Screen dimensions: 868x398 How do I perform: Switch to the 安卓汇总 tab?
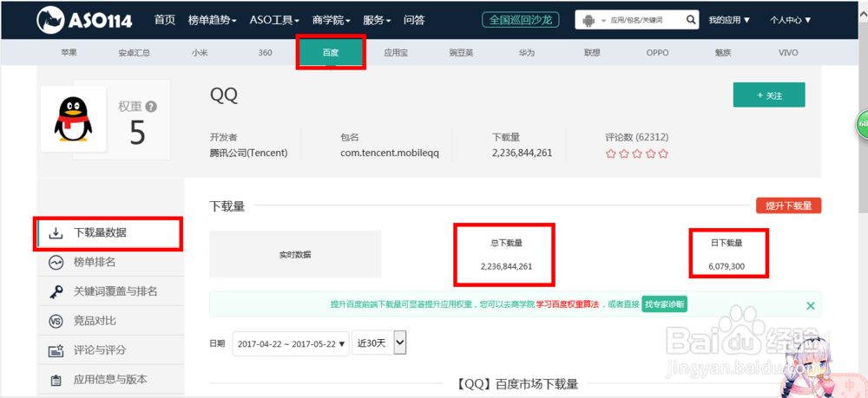point(134,53)
